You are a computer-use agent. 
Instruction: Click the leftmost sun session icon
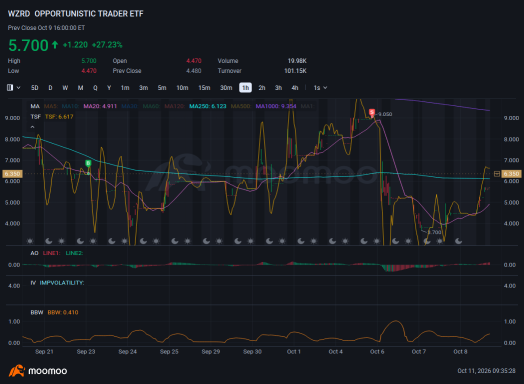click(30, 241)
